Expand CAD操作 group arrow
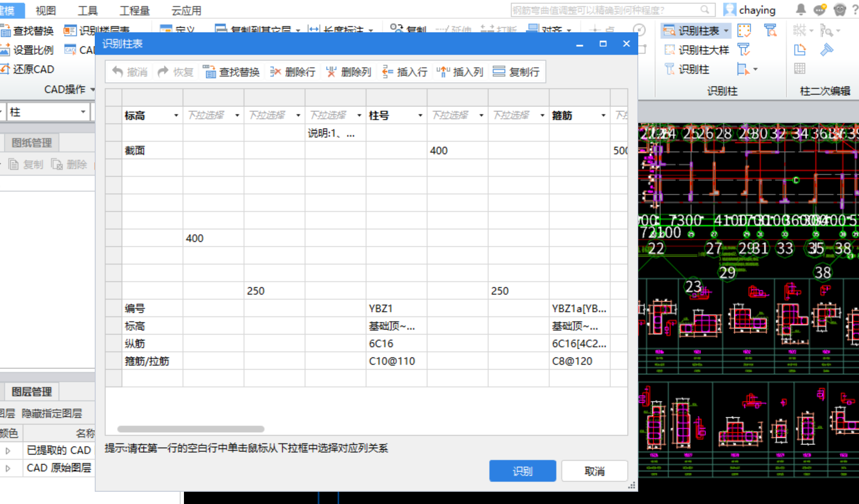The height and width of the screenshot is (504, 859). (x=93, y=89)
